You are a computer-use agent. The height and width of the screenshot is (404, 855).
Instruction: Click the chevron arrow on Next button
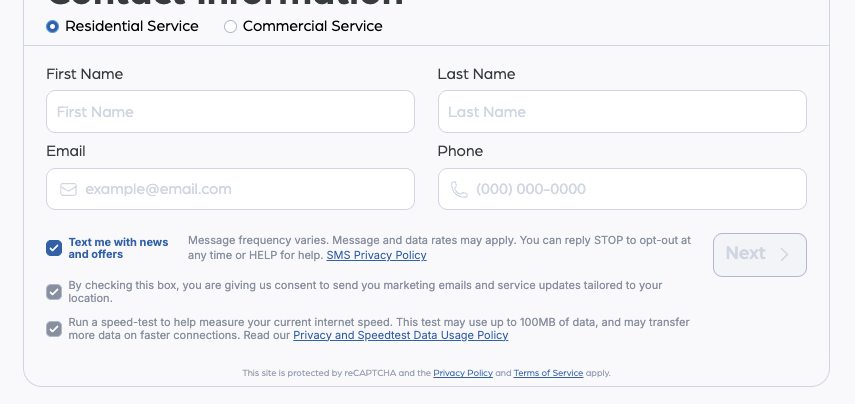(x=785, y=254)
